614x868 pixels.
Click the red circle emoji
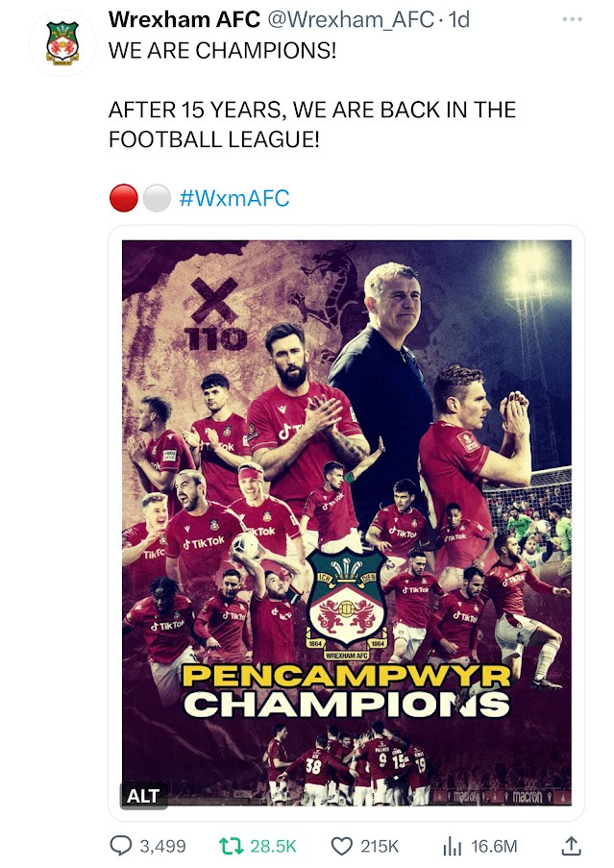click(x=123, y=198)
